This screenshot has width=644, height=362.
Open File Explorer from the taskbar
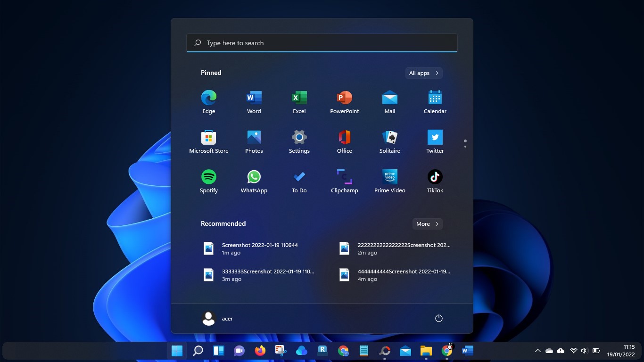tap(426, 351)
